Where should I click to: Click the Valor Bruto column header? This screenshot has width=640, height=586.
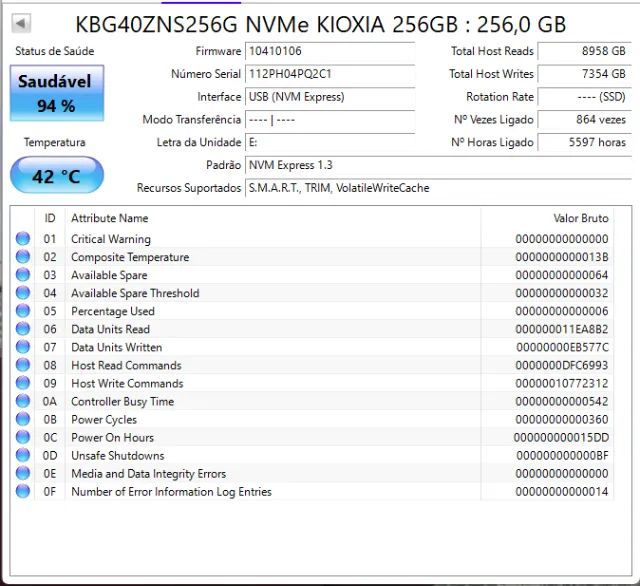tap(581, 218)
